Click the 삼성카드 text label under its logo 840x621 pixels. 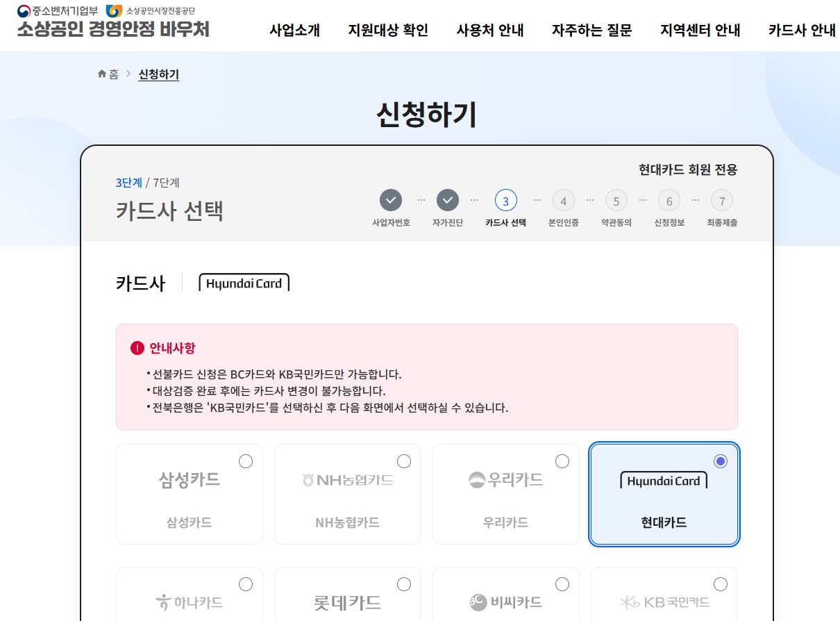pyautogui.click(x=190, y=522)
